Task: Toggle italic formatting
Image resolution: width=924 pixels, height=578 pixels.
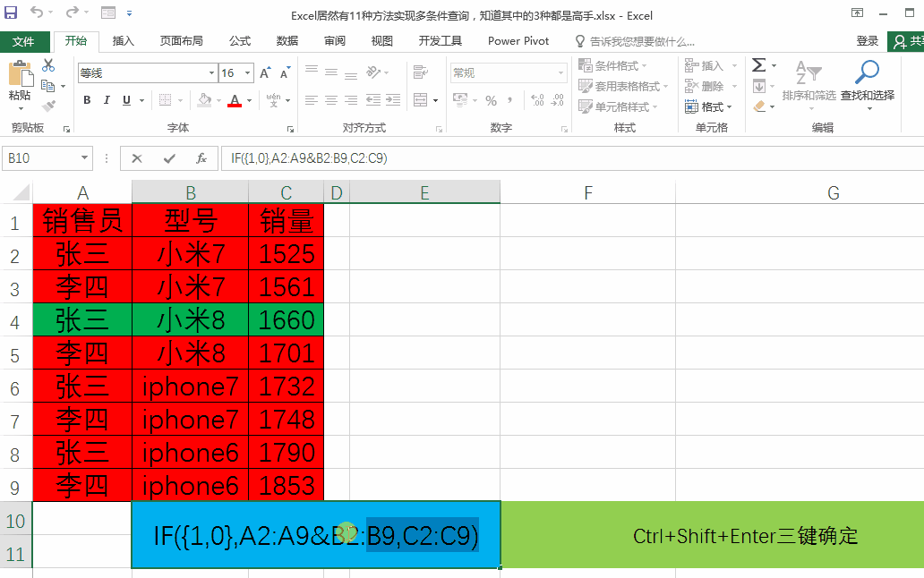Action: (x=107, y=100)
